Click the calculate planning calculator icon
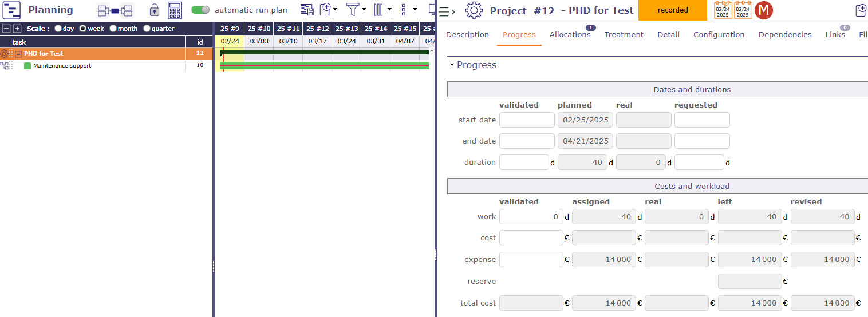This screenshot has height=317, width=868. coord(175,10)
